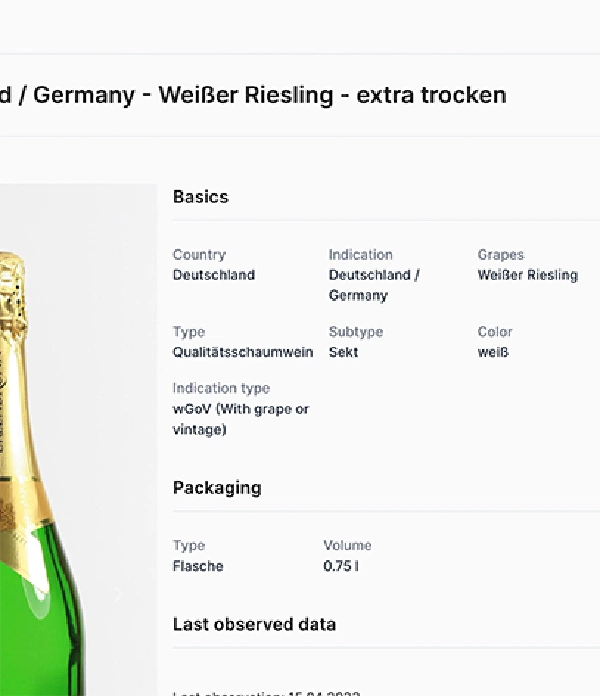Click the Sekt subtype value
This screenshot has height=696, width=600.
pyautogui.click(x=343, y=352)
